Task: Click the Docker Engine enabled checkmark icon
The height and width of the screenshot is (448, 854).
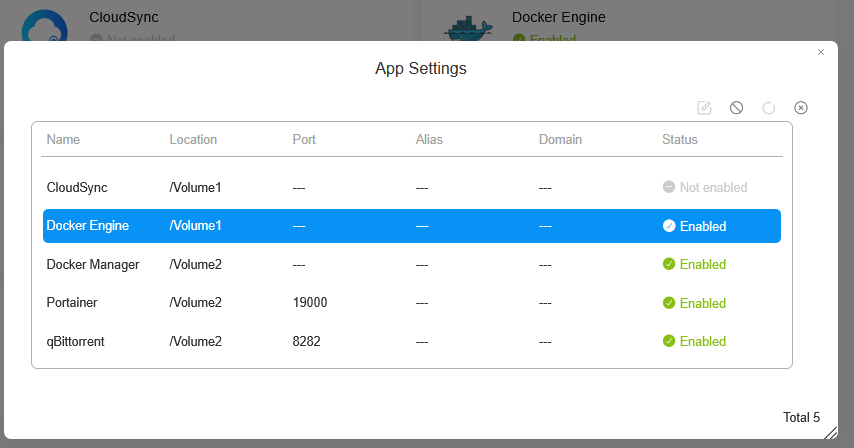Action: click(669, 226)
